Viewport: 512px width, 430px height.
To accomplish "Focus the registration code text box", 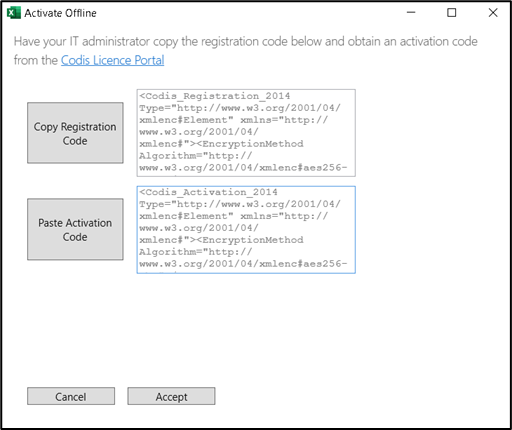I will click(x=246, y=133).
